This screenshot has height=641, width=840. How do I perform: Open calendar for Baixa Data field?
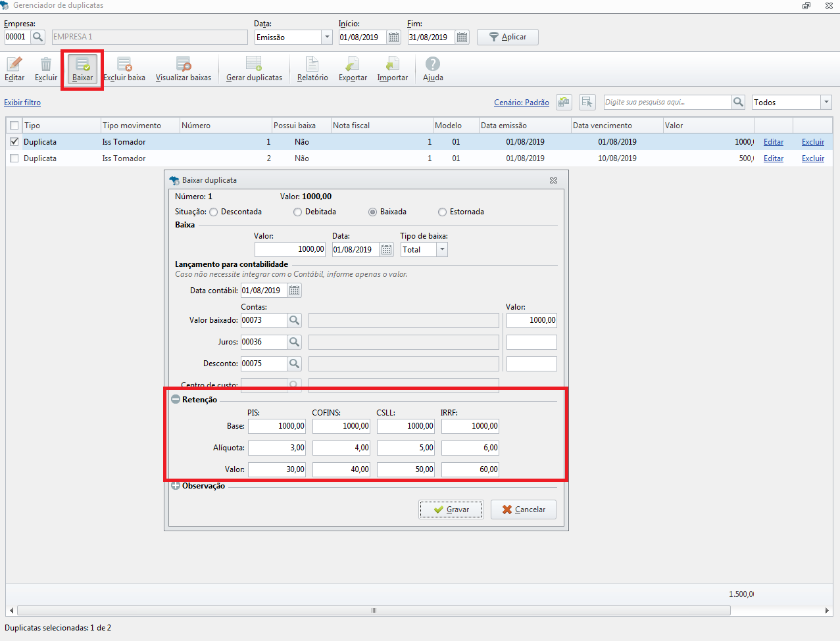387,250
